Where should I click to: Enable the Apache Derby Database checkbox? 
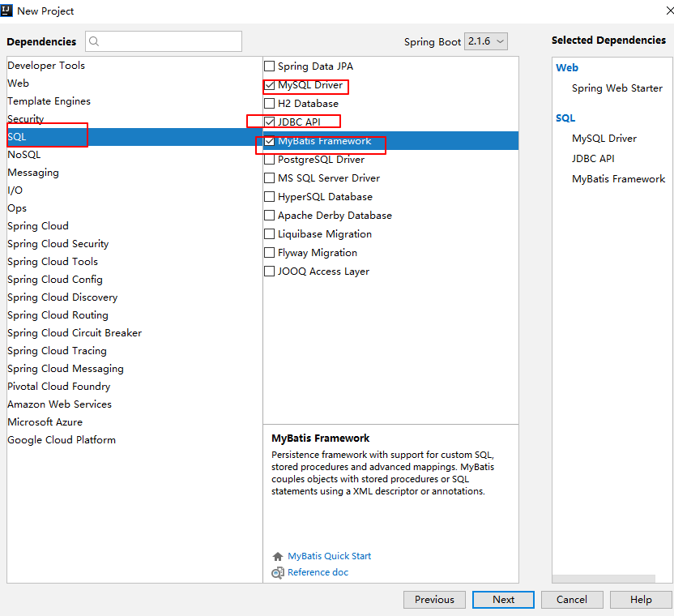[x=270, y=215]
